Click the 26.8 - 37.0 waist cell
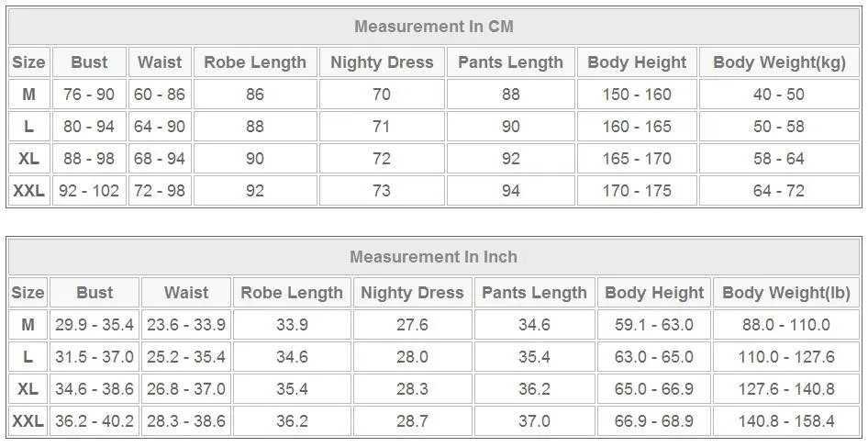Screen dimensions: 868x447 [x=186, y=389]
